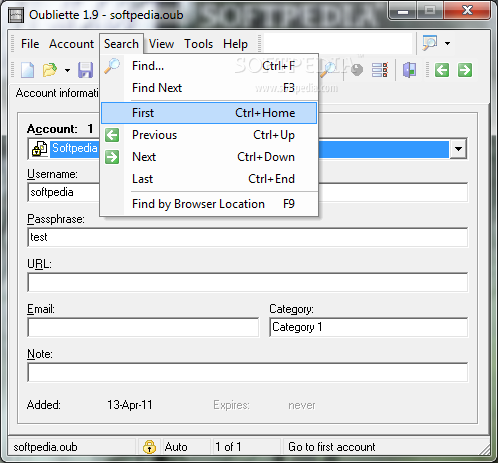Image resolution: width=498 pixels, height=463 pixels.
Task: Select Last in the Search menu
Action: 209,179
